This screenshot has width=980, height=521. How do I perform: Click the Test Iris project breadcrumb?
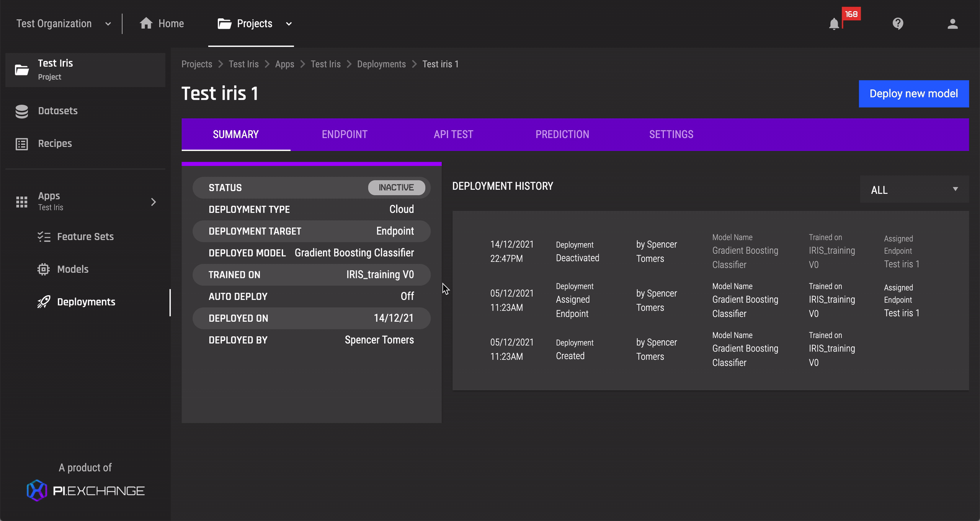(x=244, y=64)
